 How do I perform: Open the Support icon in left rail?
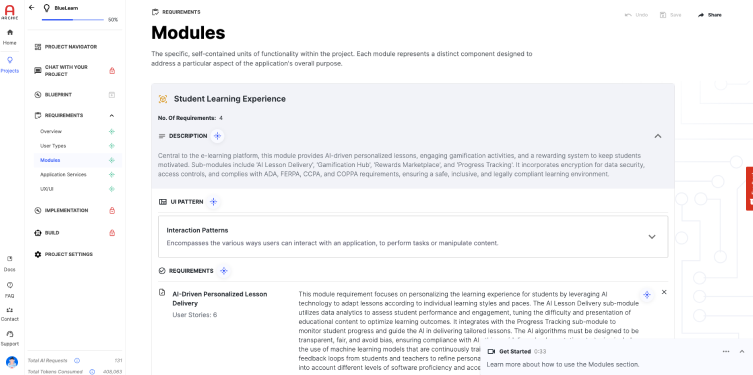[x=10, y=338]
